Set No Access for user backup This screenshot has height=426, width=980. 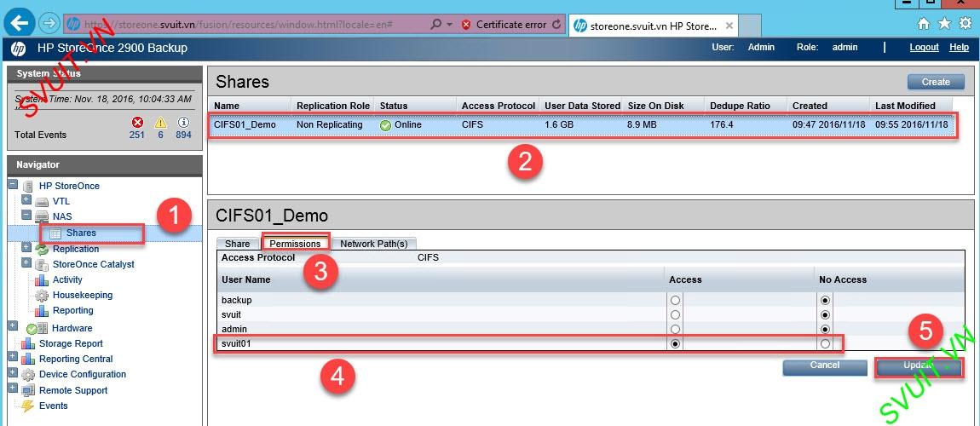click(825, 301)
